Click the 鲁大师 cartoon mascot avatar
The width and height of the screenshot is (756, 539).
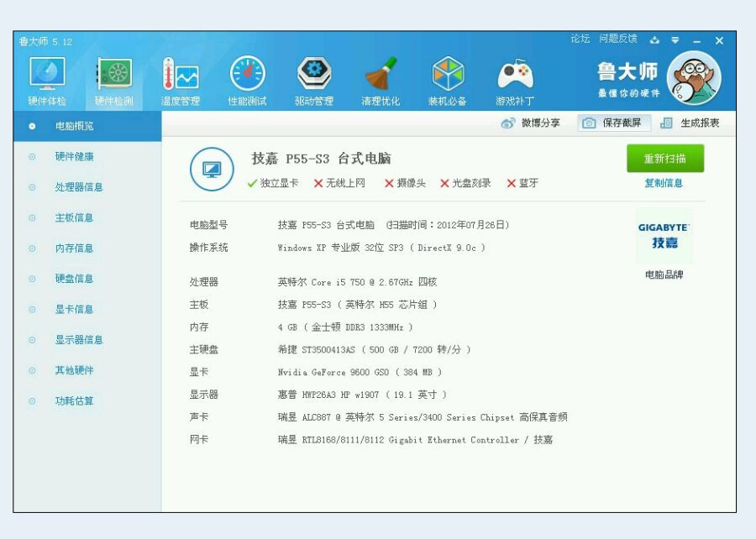[x=694, y=77]
